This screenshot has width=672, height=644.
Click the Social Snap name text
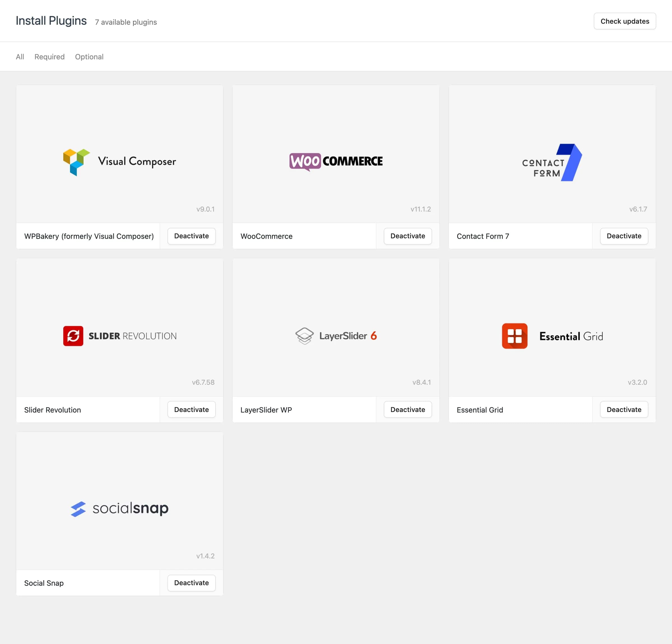[44, 583]
